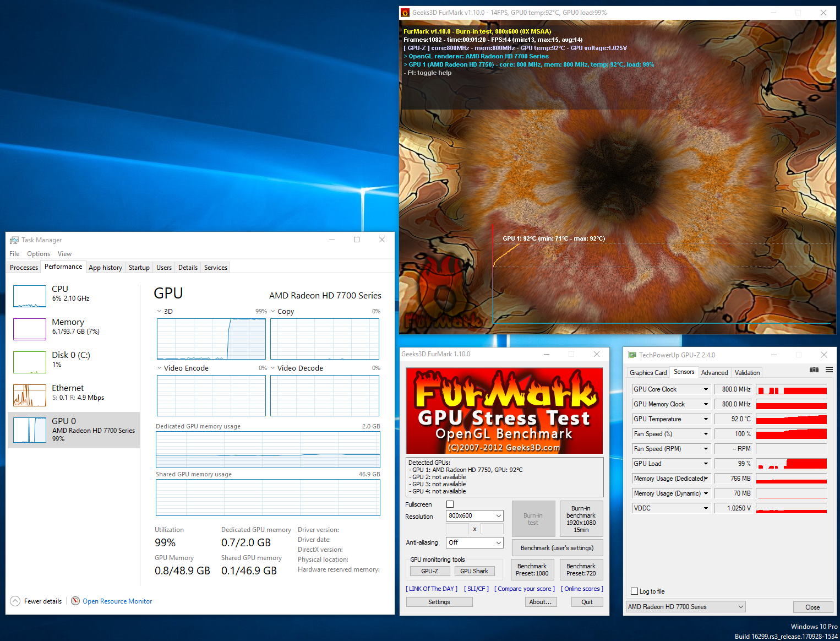The width and height of the screenshot is (840, 641).
Task: Open the GPU-Z hamburger menu icon
Action: (x=829, y=370)
